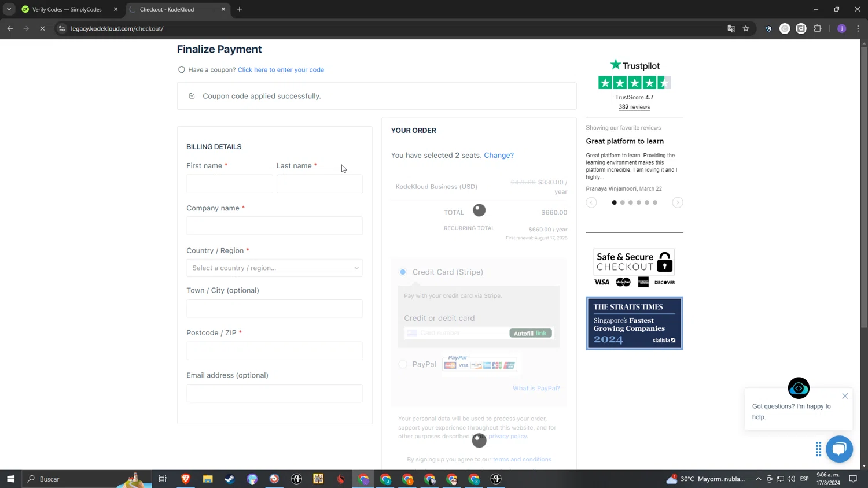
Task: Click the First name field
Action: click(x=230, y=184)
